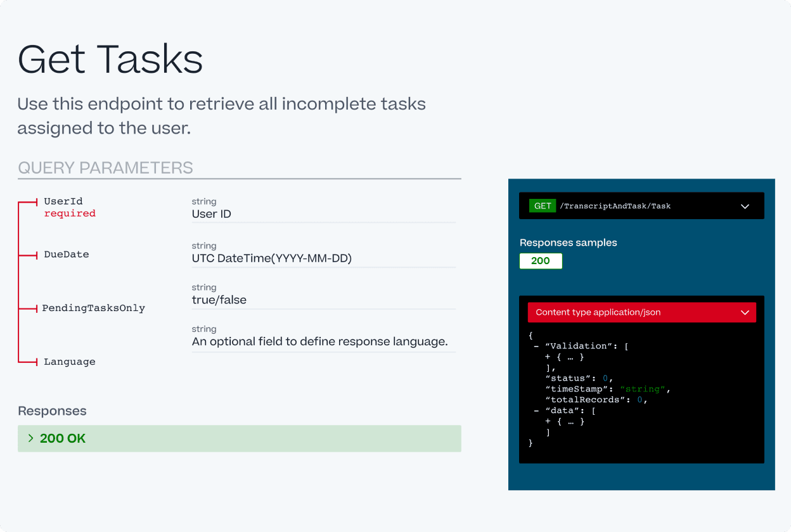
Task: Open the Content type application/json dropdown
Action: point(641,312)
